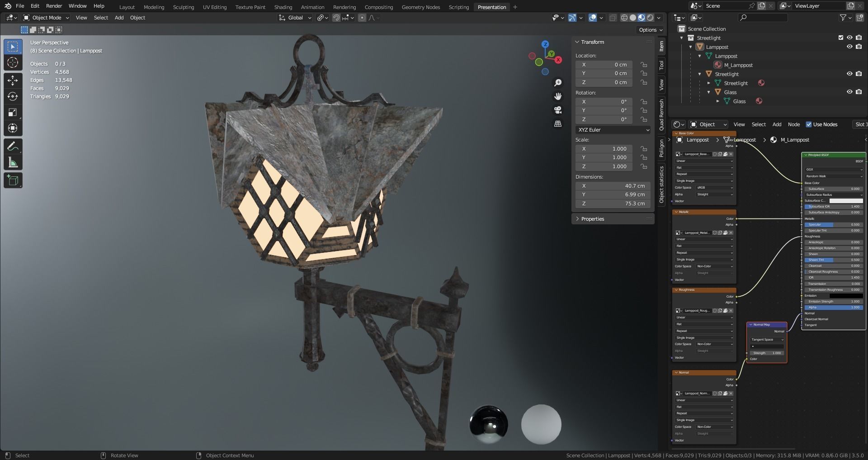Open node editor Node menu

pos(794,124)
